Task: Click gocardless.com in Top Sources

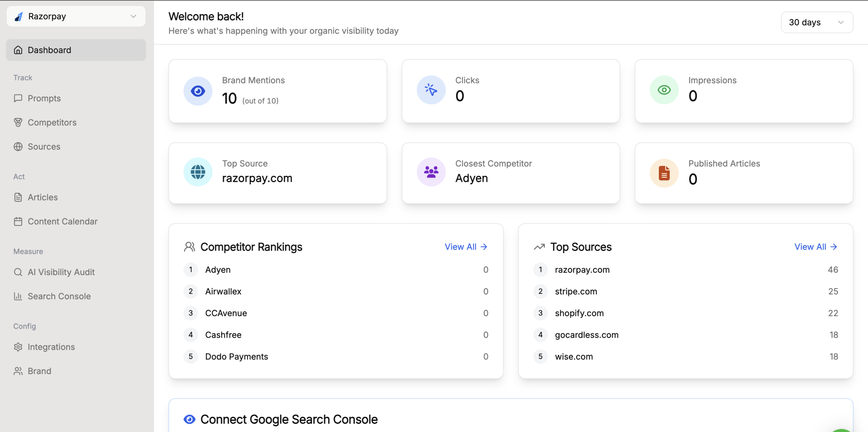Action: click(x=587, y=335)
